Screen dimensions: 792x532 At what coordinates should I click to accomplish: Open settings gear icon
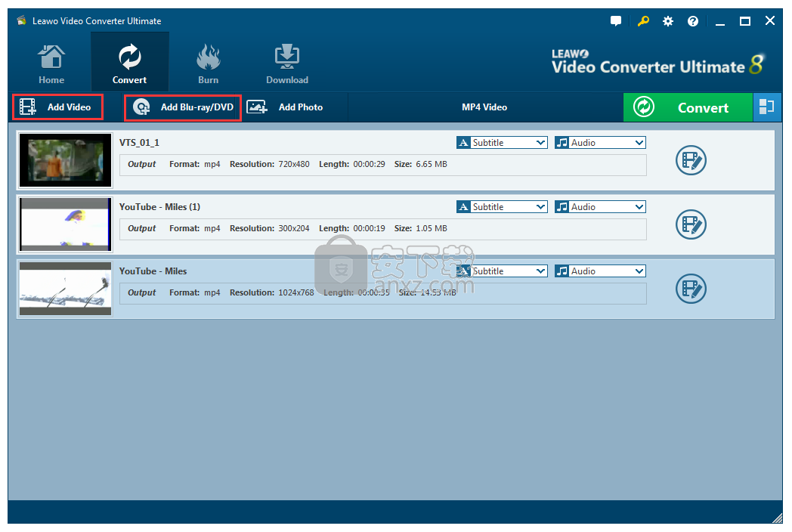(x=668, y=20)
